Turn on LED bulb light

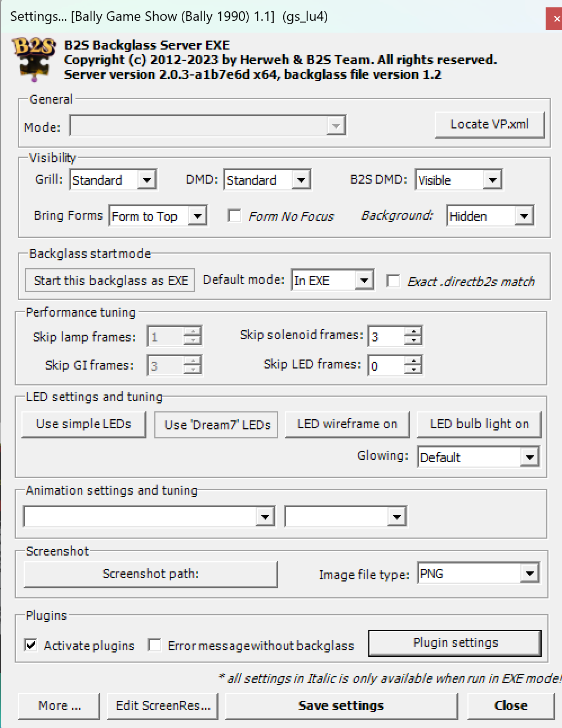[x=479, y=424]
